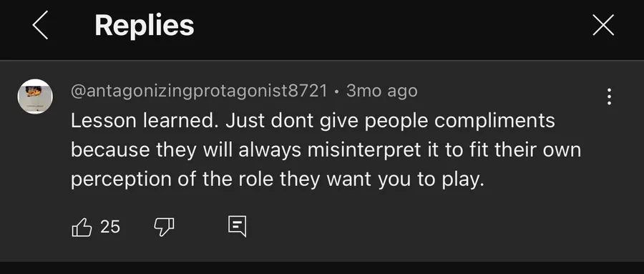The image size is (644, 274).
Task: Go back using the left arrow icon
Action: coord(40,26)
